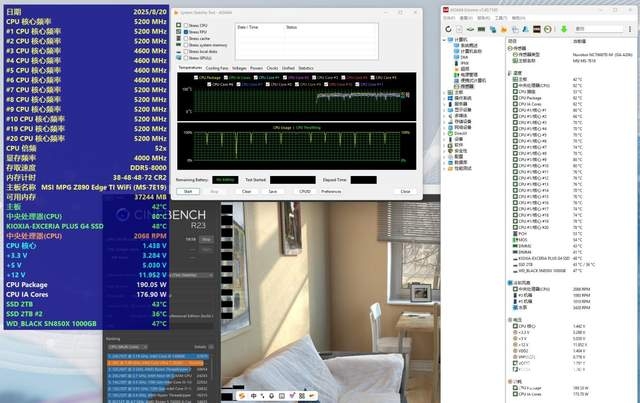The height and width of the screenshot is (403, 640).
Task: Collapse the 计算机 tree node
Action: 444,40
